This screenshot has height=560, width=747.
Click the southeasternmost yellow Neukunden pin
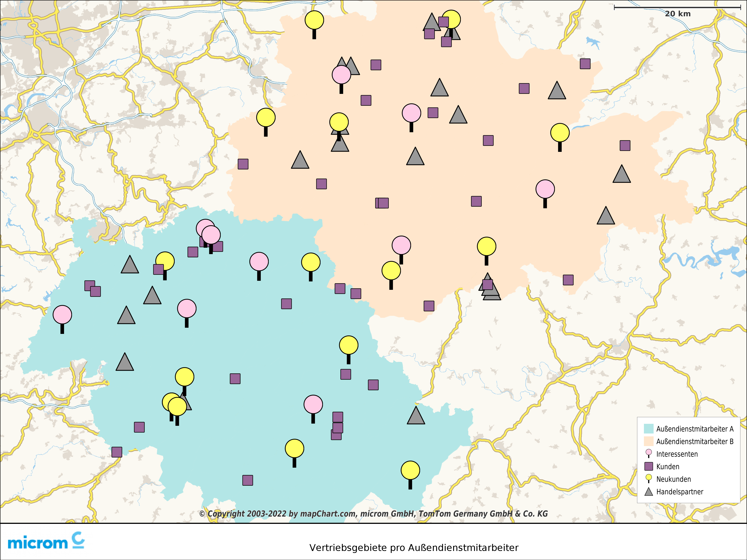[x=410, y=475]
